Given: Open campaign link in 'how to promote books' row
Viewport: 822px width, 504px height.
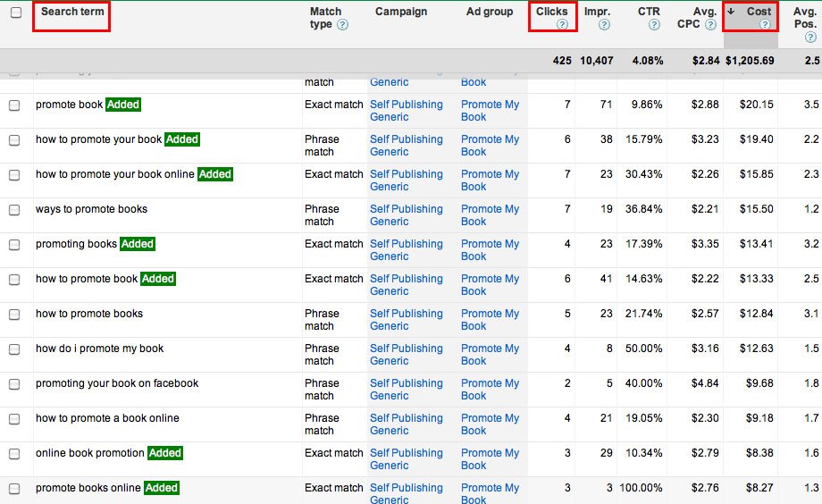Looking at the screenshot, I should (x=407, y=319).
